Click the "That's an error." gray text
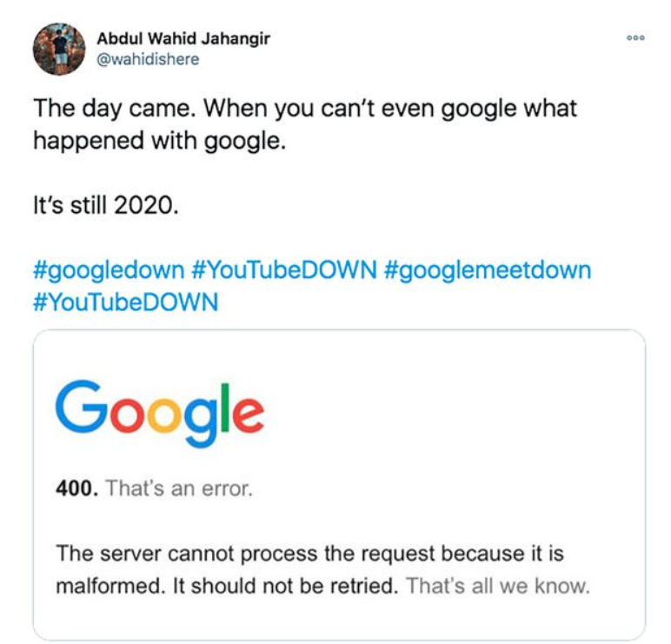 tap(179, 488)
